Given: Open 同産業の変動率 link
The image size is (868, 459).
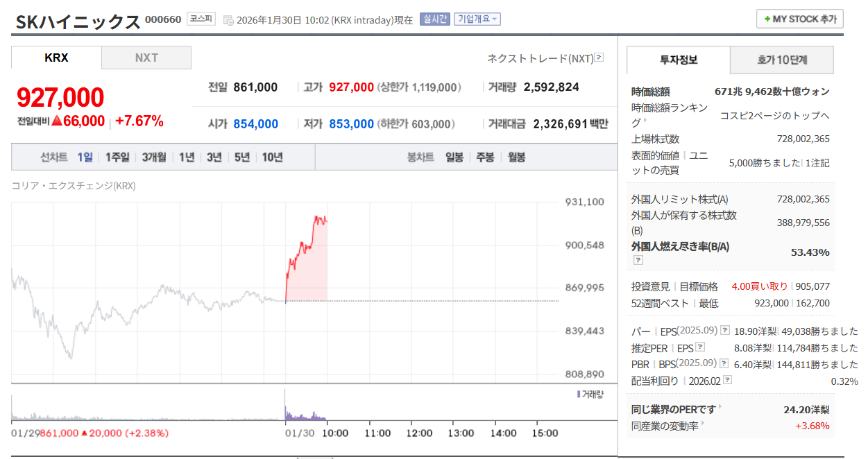Looking at the screenshot, I should click(665, 426).
